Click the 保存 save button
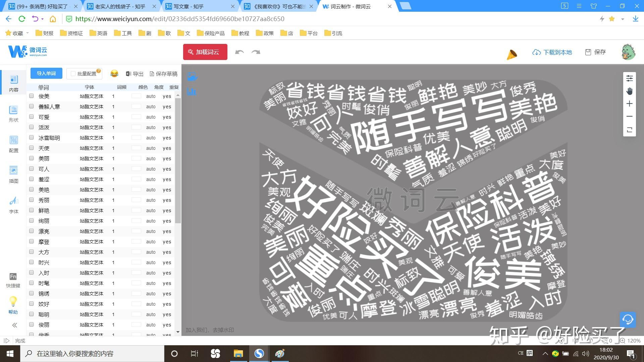Image resolution: width=644 pixels, height=362 pixels. click(x=595, y=52)
